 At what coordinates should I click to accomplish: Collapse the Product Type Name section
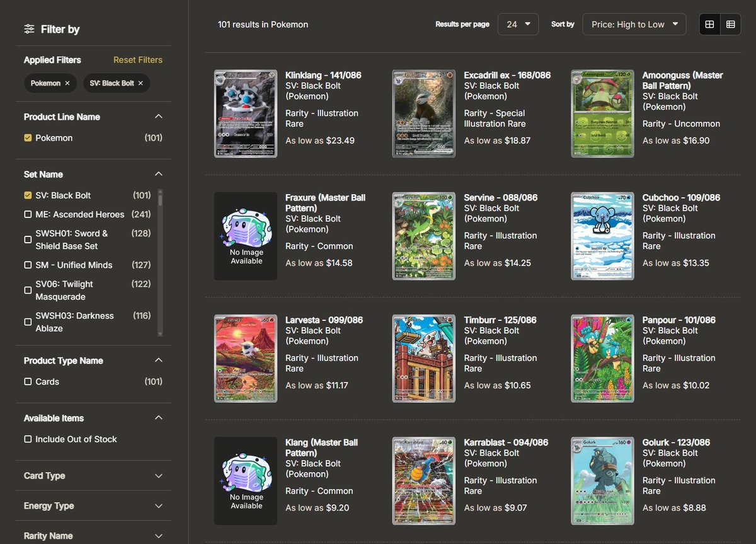(158, 361)
